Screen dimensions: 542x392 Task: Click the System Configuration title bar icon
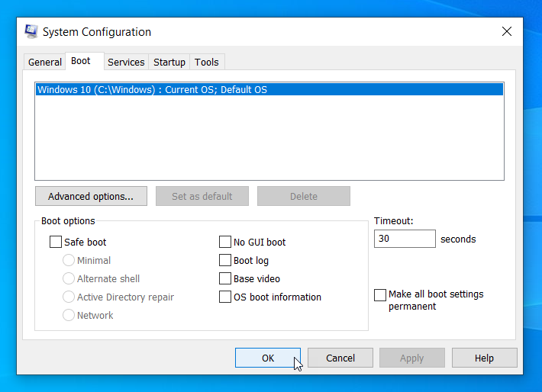[x=31, y=31]
